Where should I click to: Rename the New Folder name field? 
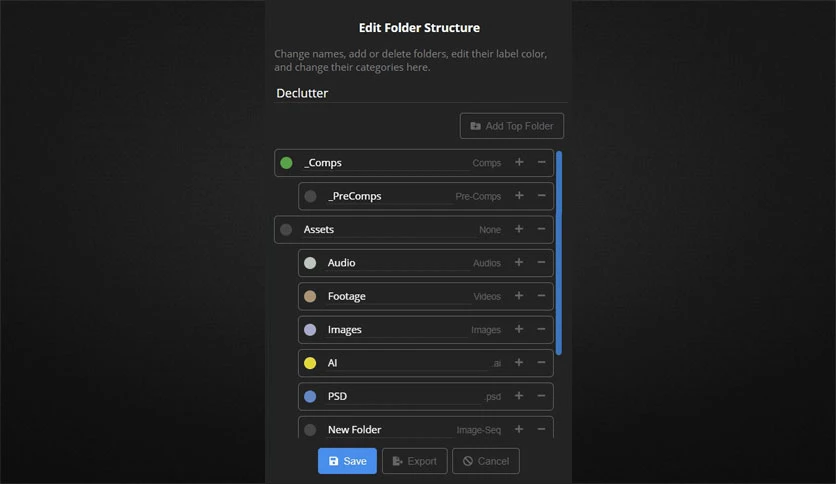pos(390,430)
